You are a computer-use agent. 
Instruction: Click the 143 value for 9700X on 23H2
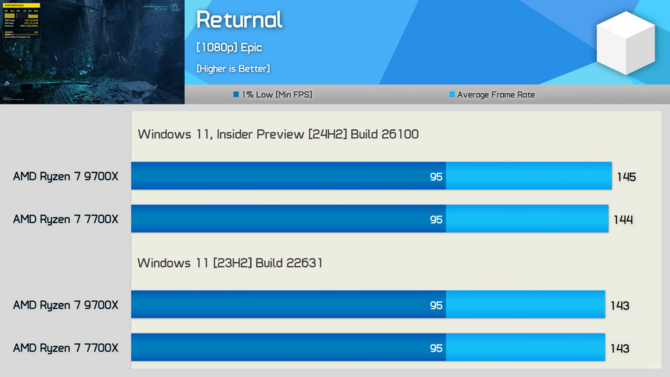click(620, 306)
